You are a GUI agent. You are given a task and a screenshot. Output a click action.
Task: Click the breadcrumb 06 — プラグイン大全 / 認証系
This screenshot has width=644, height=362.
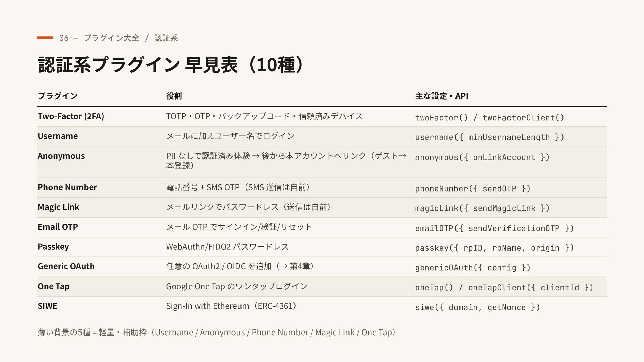click(118, 38)
